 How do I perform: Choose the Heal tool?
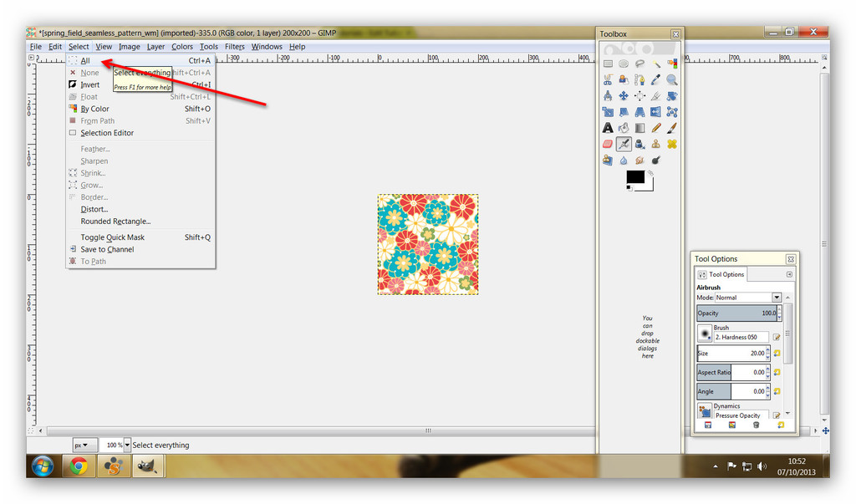click(x=672, y=144)
